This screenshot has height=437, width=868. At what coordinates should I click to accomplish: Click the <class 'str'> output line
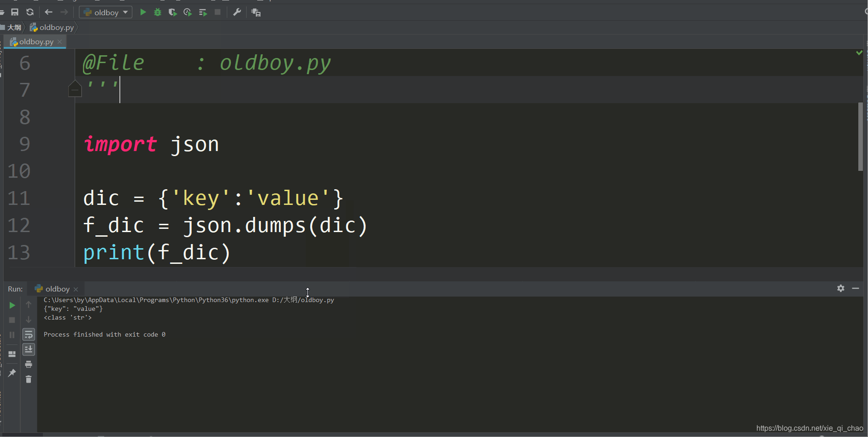tap(68, 318)
